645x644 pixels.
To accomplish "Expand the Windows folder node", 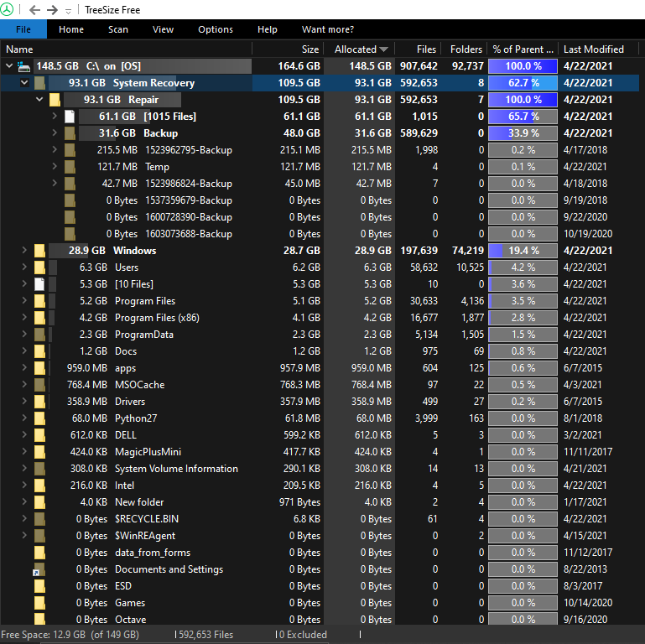I will pyautogui.click(x=24, y=250).
